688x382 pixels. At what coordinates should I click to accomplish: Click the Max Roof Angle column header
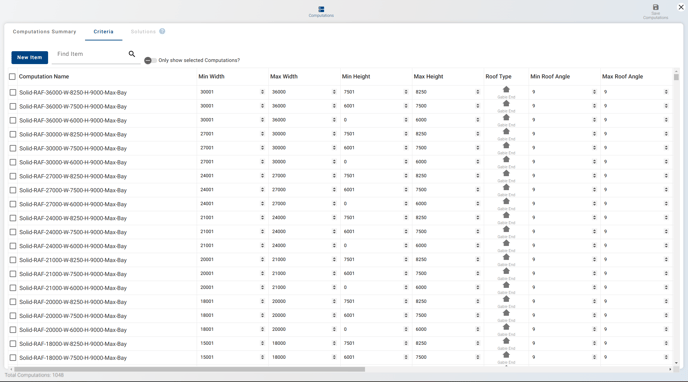(x=622, y=77)
